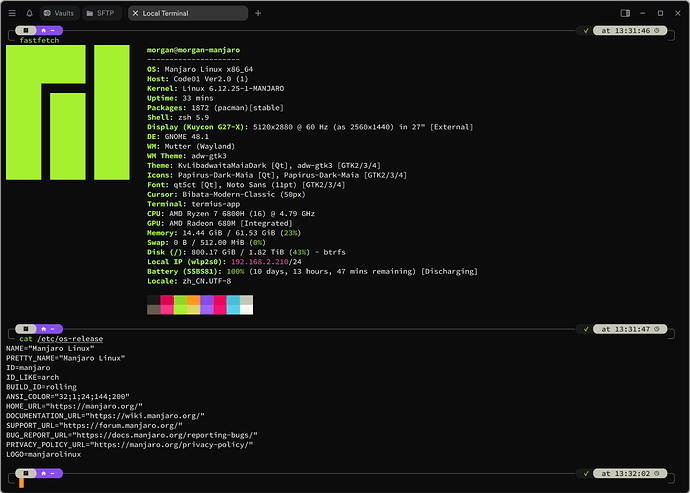
Task: Switch to the Vaults tab
Action: [x=59, y=13]
